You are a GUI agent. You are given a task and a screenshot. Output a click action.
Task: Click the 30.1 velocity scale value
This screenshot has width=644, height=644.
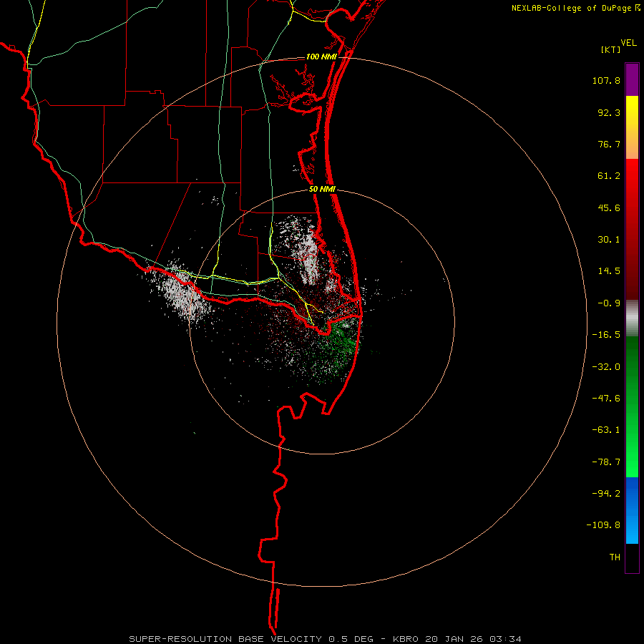click(x=609, y=240)
